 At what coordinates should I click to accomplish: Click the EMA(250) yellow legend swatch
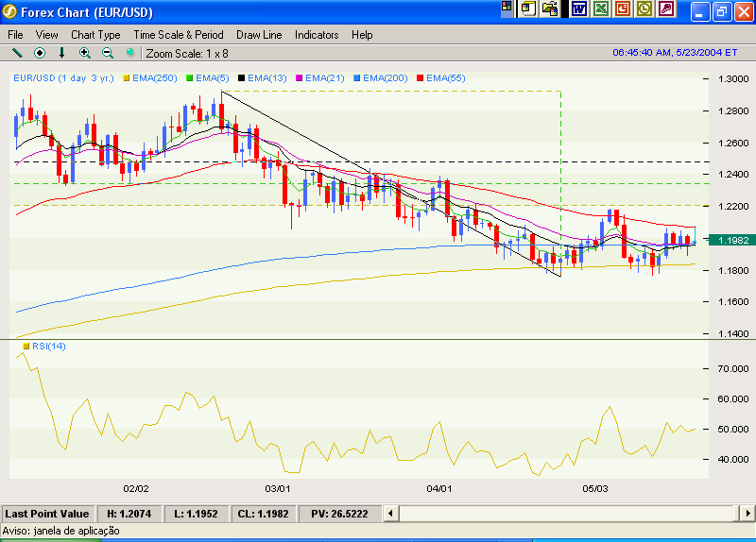point(125,77)
